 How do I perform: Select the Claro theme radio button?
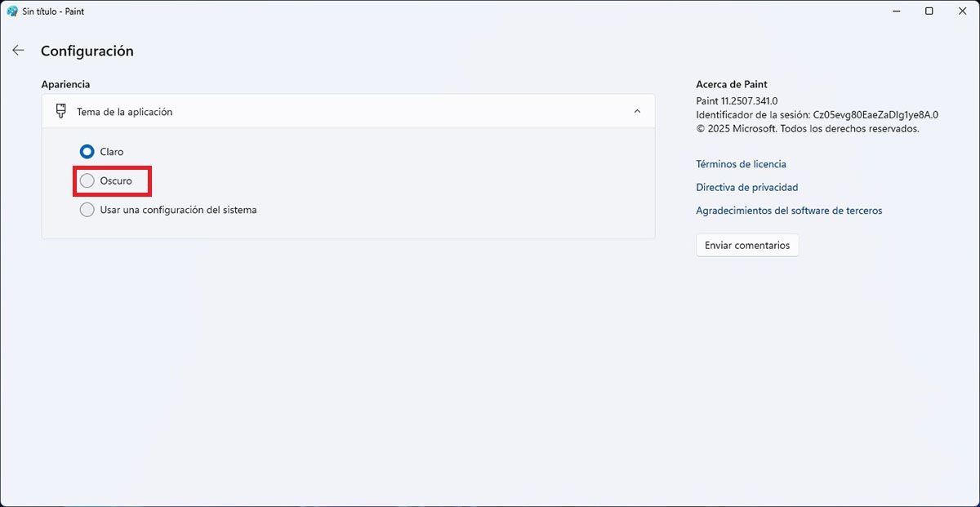[87, 151]
